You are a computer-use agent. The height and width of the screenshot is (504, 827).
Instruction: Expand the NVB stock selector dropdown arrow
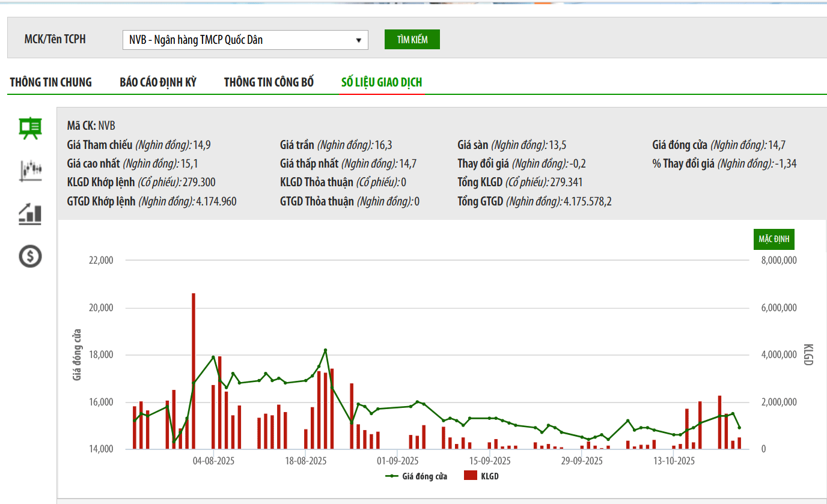[359, 40]
